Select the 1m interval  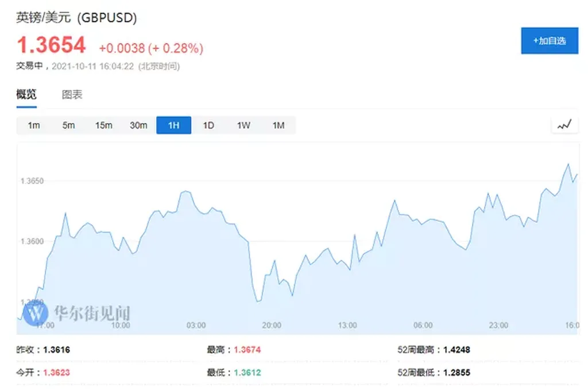point(34,125)
